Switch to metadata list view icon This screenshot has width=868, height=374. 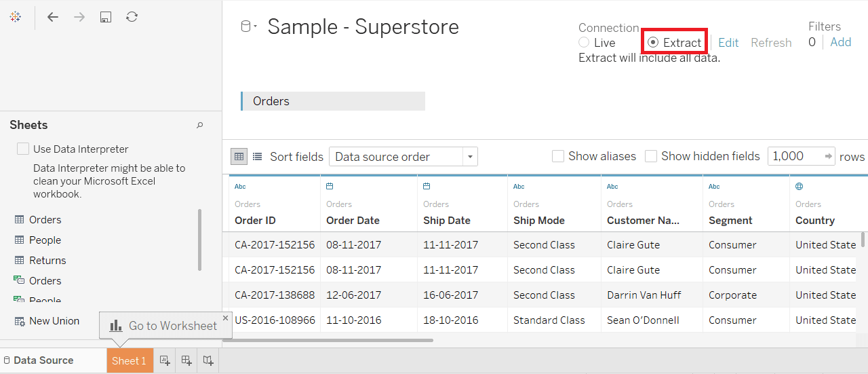point(258,156)
